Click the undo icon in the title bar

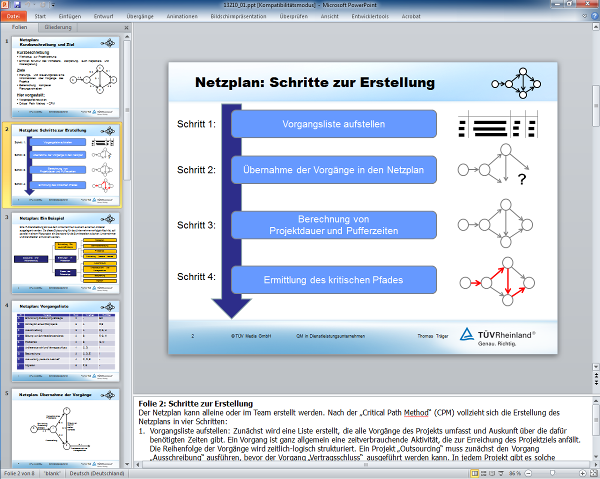[x=30, y=5]
